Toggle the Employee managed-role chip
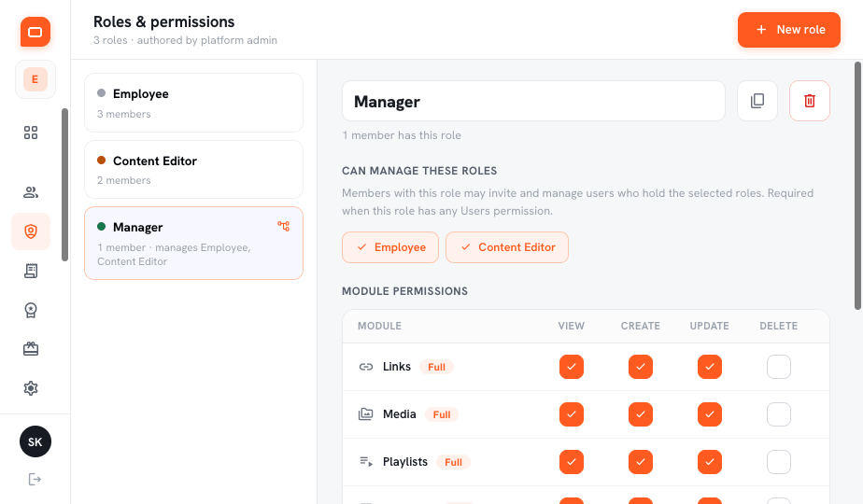The height and width of the screenshot is (504, 863). (x=390, y=247)
